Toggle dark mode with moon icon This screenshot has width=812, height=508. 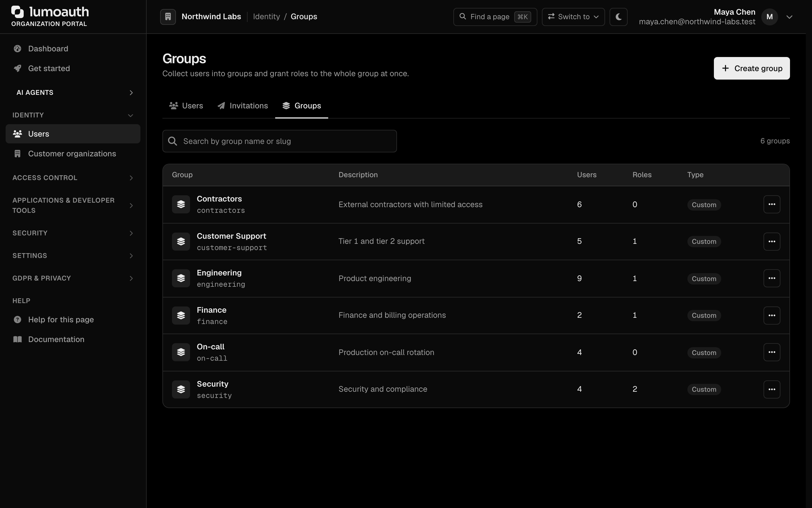pyautogui.click(x=618, y=17)
